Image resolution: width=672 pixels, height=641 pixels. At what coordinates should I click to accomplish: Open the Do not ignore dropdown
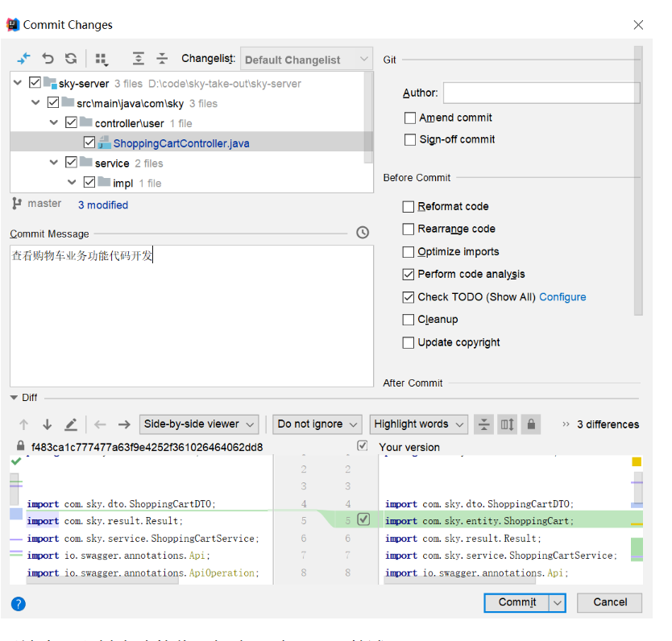(x=317, y=424)
